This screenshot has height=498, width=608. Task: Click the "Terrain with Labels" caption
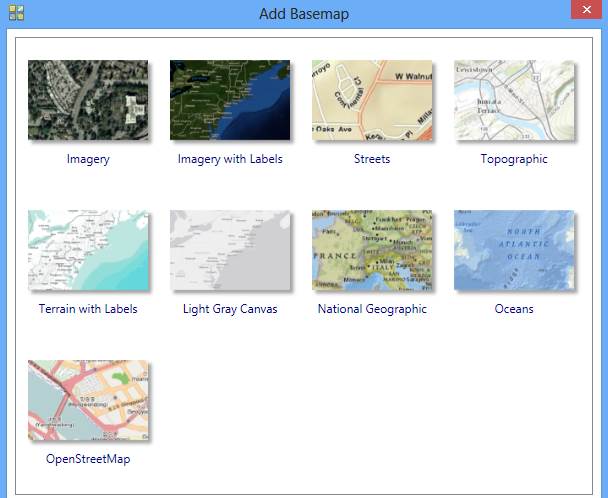click(88, 309)
